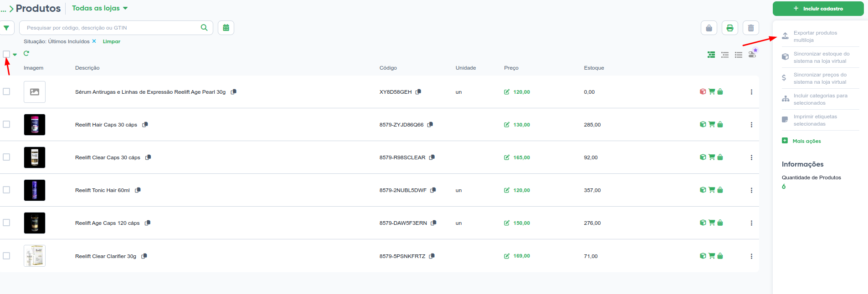Click red stock cube on Sérum Antirugas row
868x294 pixels.
click(x=703, y=91)
